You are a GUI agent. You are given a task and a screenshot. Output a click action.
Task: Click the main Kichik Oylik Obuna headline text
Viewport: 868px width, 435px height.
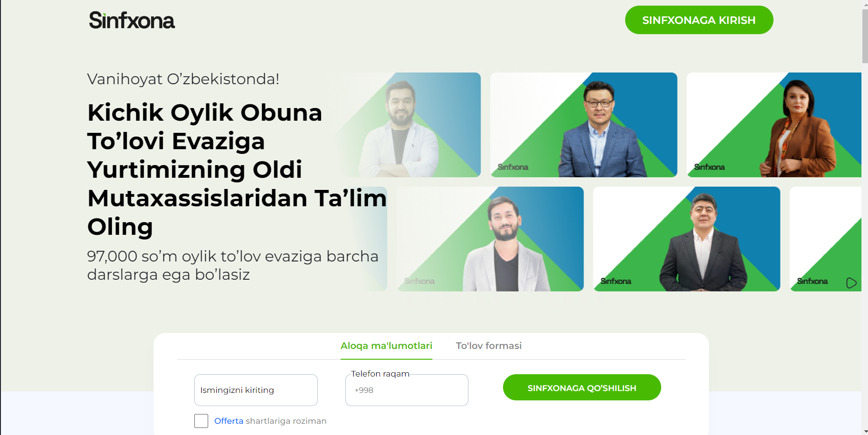click(x=237, y=169)
